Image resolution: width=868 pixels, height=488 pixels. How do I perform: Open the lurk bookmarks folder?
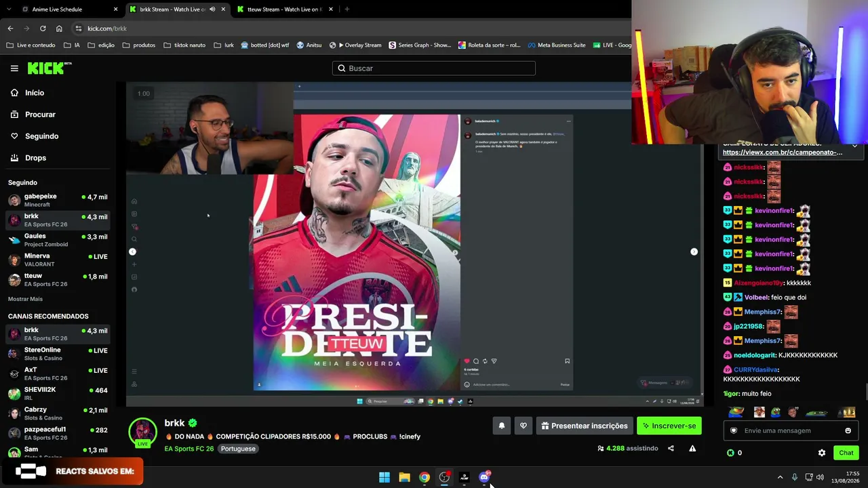coord(224,45)
